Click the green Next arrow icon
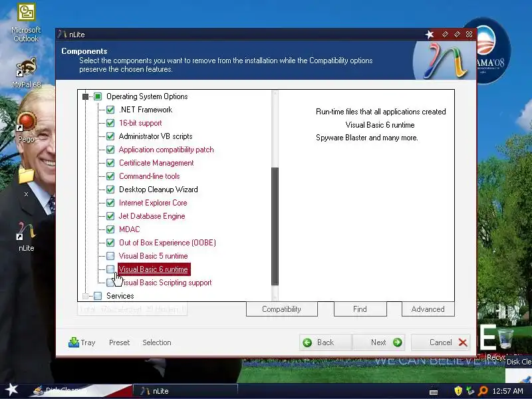The height and width of the screenshot is (399, 532). click(x=397, y=342)
